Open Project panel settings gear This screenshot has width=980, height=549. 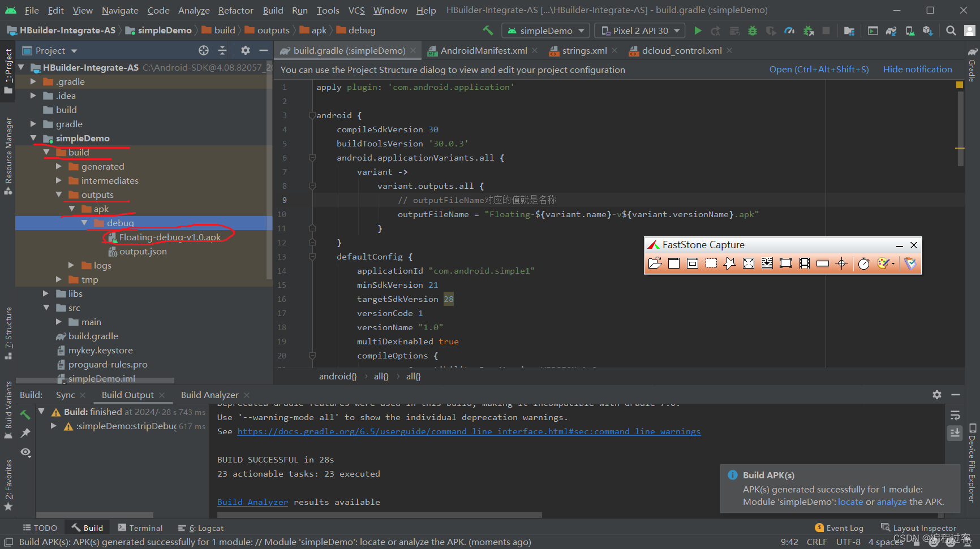click(245, 50)
